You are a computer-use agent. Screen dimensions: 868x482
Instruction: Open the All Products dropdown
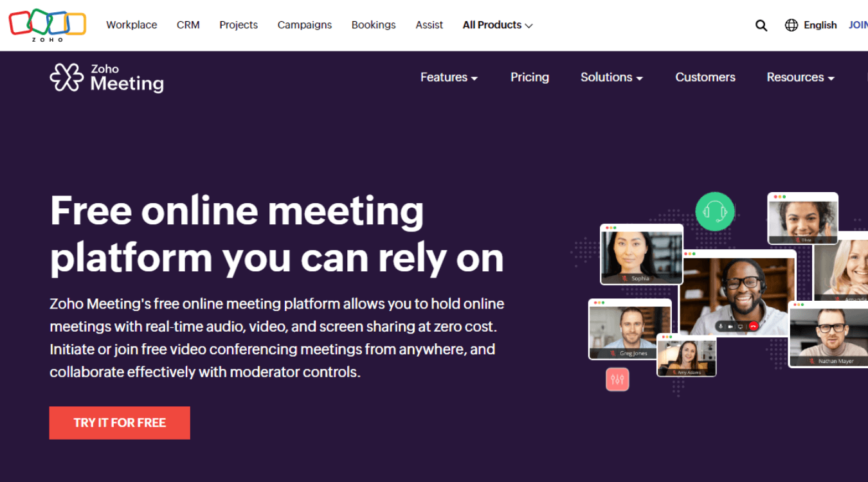tap(498, 25)
